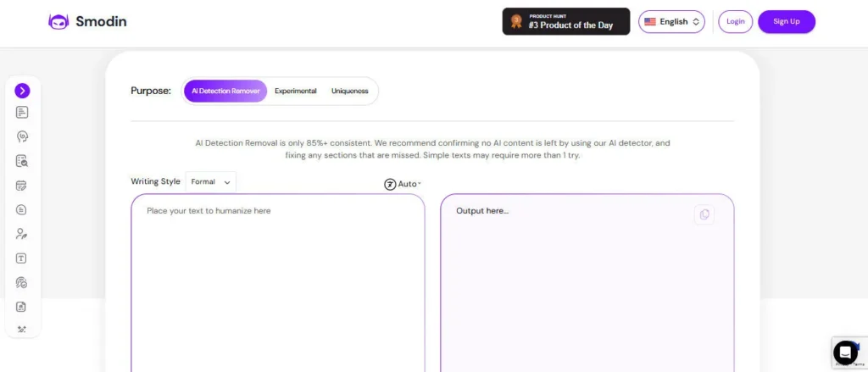Image resolution: width=868 pixels, height=372 pixels.
Task: Click the person with pen sidebar icon
Action: [22, 234]
